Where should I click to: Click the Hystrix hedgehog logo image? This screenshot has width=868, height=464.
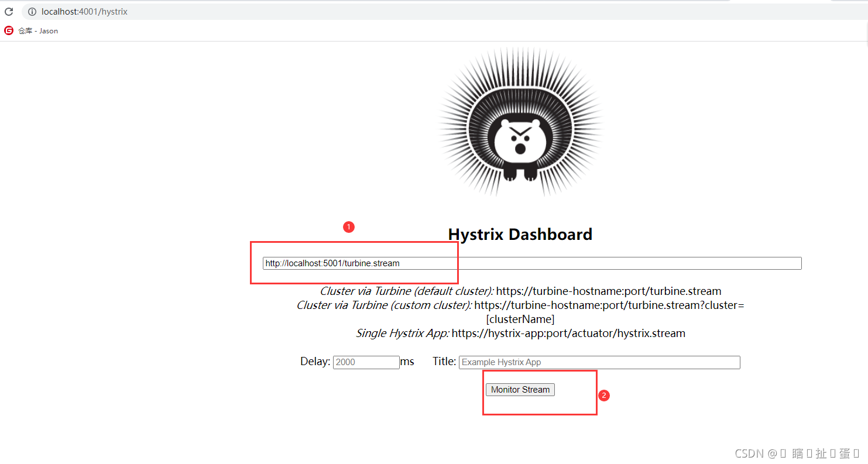coord(520,122)
